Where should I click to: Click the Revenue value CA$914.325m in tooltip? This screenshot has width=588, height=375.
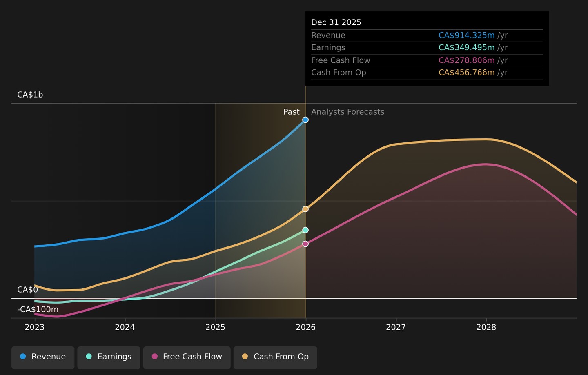(x=467, y=36)
